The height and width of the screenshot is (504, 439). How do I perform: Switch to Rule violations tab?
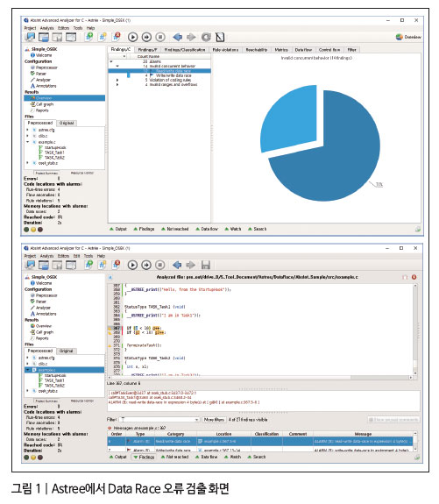pos(225,50)
